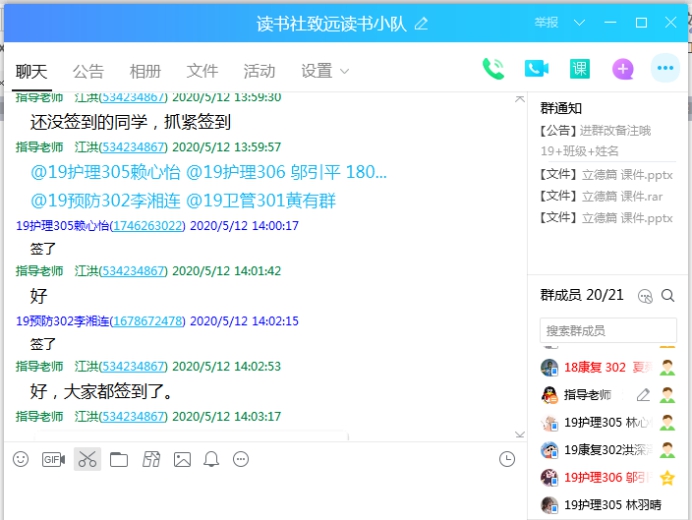Open the group class (课) feature
The width and height of the screenshot is (692, 520).
580,69
